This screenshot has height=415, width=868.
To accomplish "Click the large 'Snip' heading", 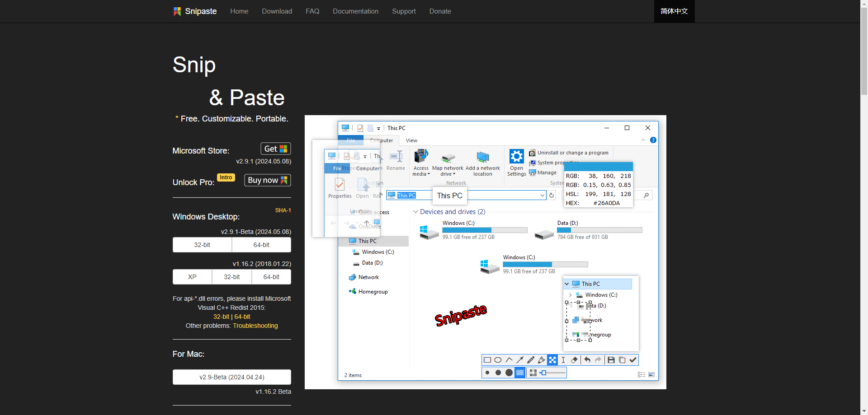I will tap(194, 65).
